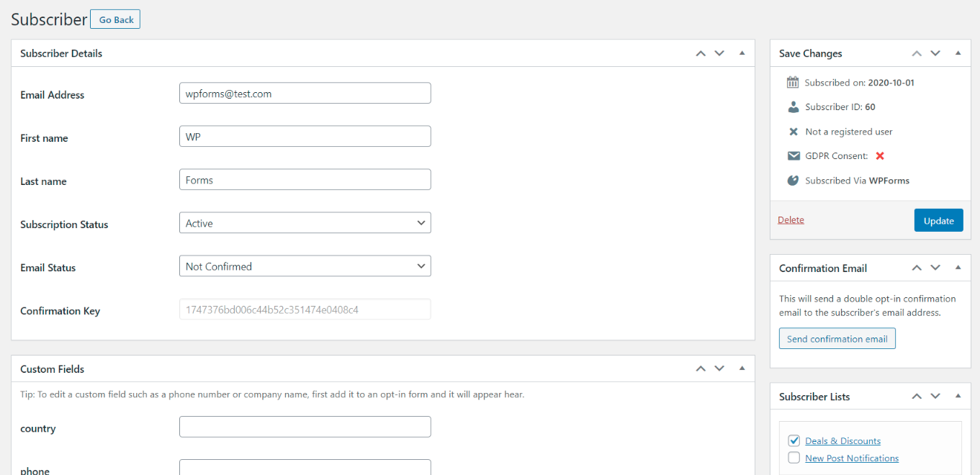Move Subscriber Details panel down
The image size is (980, 475).
click(719, 53)
